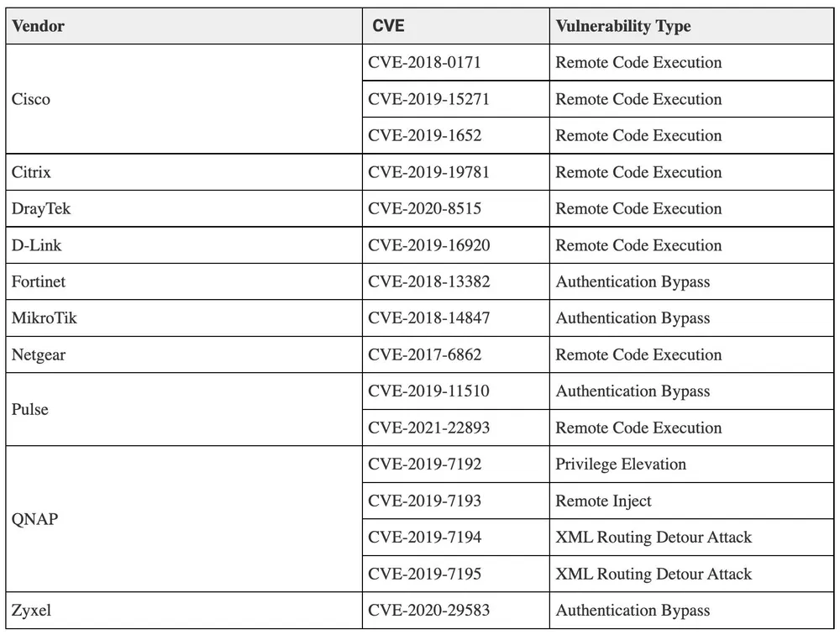This screenshot has height=635, width=840.
Task: Click the DrayTek vendor cell
Action: (41, 209)
